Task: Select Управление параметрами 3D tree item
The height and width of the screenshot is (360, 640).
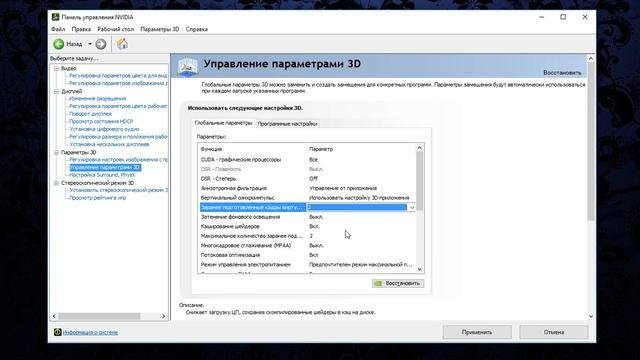Action: coord(105,167)
